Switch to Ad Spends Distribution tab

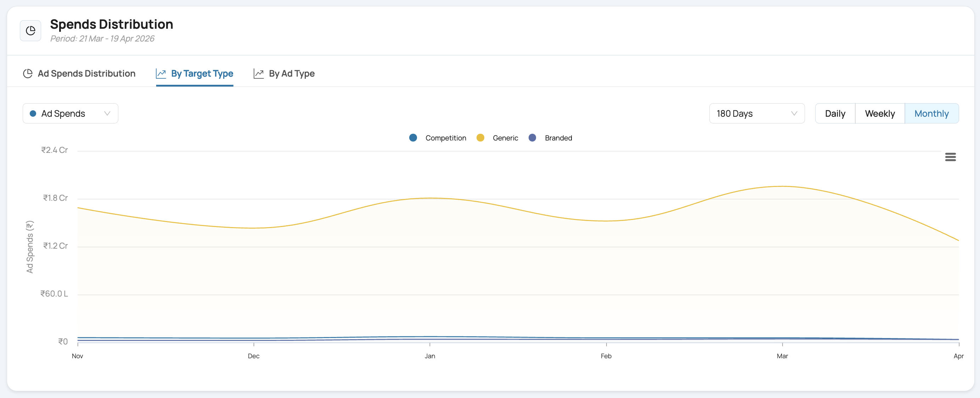pos(79,73)
